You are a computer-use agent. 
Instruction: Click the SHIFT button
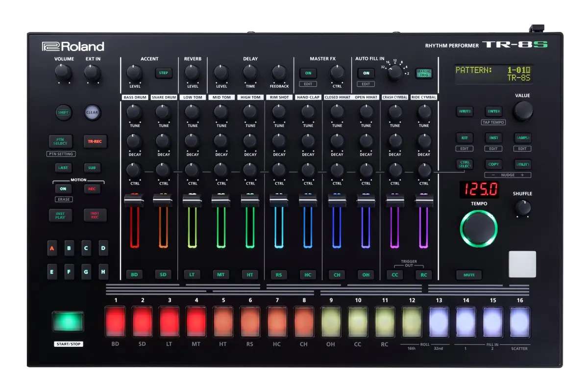click(x=63, y=112)
